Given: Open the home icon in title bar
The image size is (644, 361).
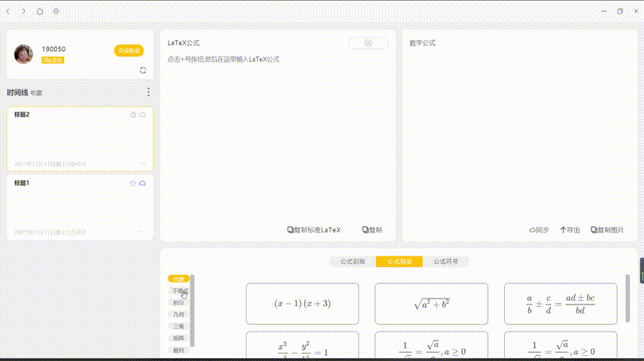Looking at the screenshot, I should pos(40,11).
